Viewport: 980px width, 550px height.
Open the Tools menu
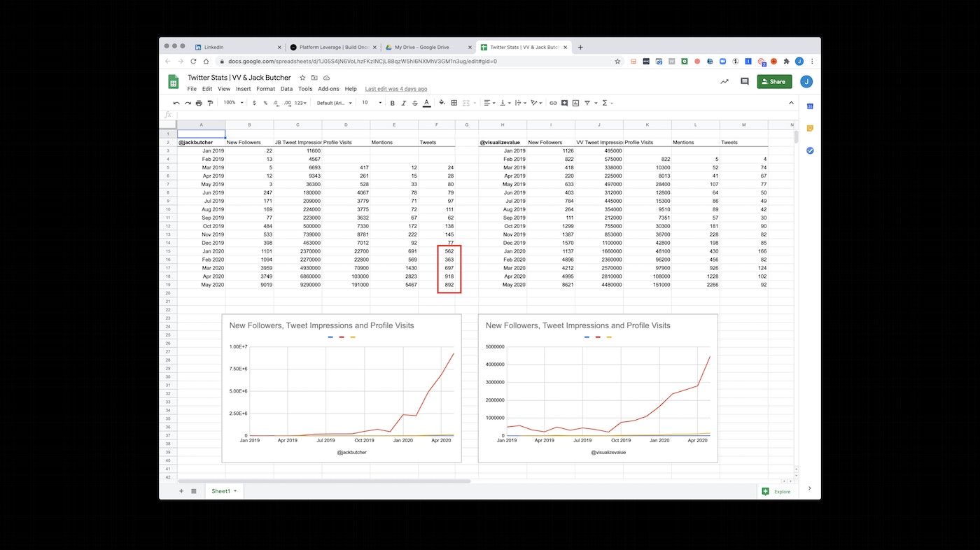pos(305,89)
